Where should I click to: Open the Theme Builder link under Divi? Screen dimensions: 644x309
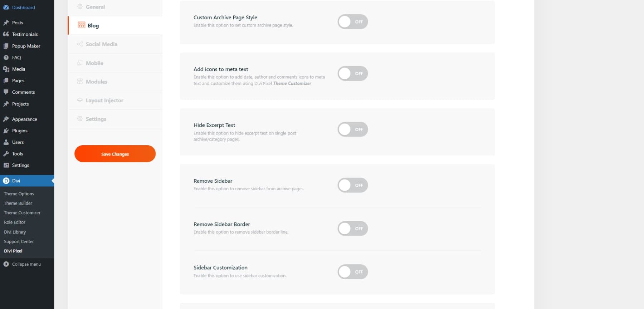(18, 203)
